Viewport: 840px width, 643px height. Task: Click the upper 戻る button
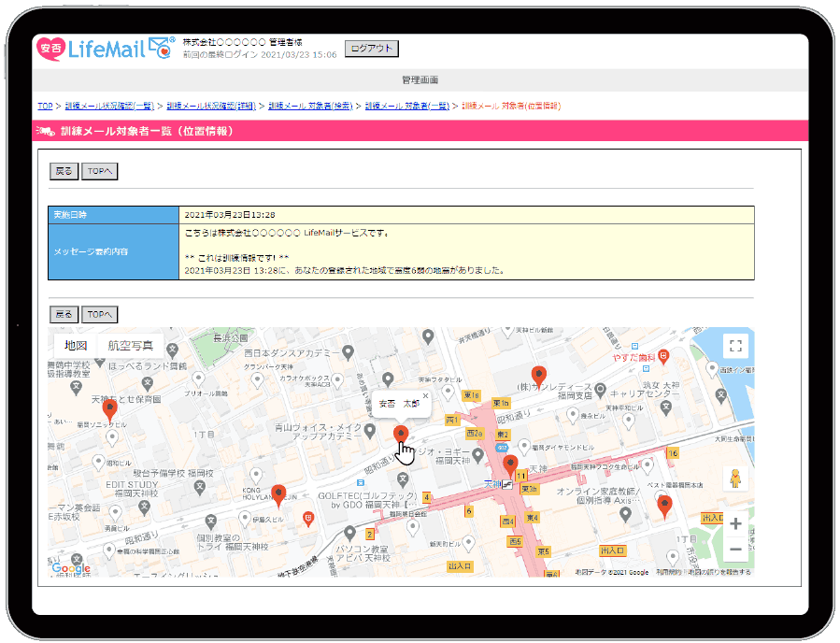click(63, 172)
